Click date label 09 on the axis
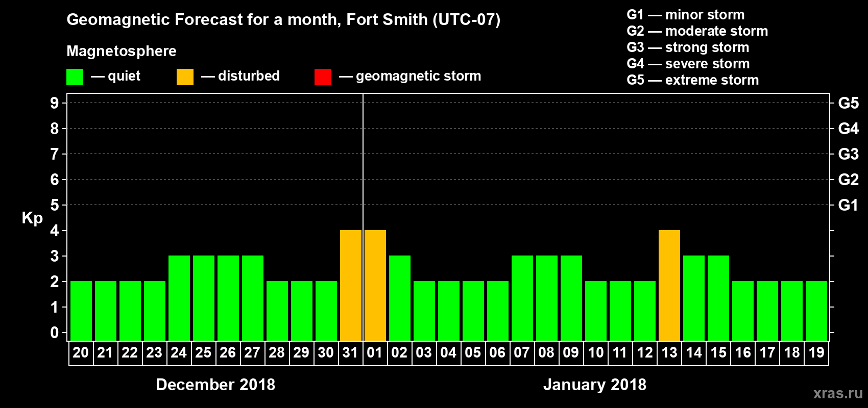The width and height of the screenshot is (868, 408). point(571,353)
